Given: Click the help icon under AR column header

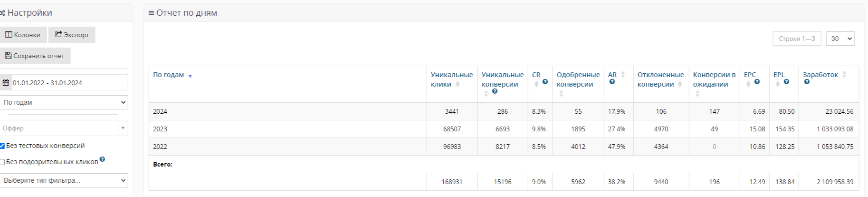Looking at the screenshot, I should pos(612,82).
